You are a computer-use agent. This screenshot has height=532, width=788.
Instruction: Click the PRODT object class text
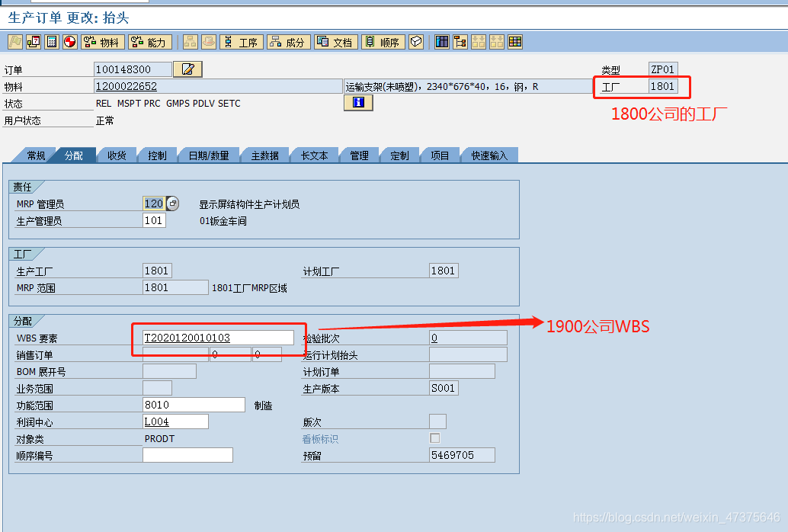(x=159, y=439)
